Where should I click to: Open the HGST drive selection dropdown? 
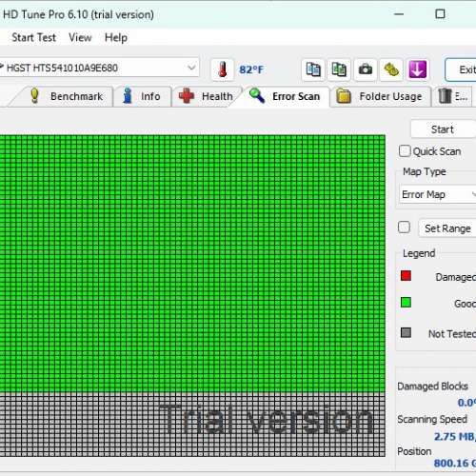[x=99, y=68]
